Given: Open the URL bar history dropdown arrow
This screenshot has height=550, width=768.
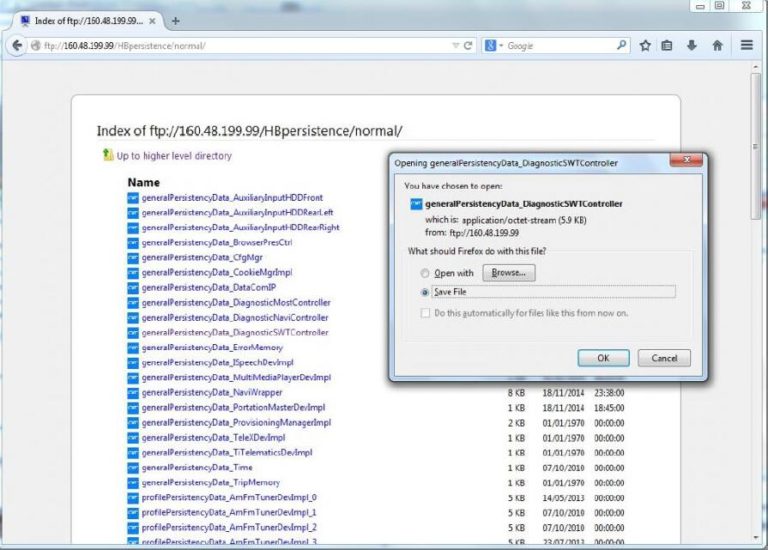Looking at the screenshot, I should (x=456, y=46).
